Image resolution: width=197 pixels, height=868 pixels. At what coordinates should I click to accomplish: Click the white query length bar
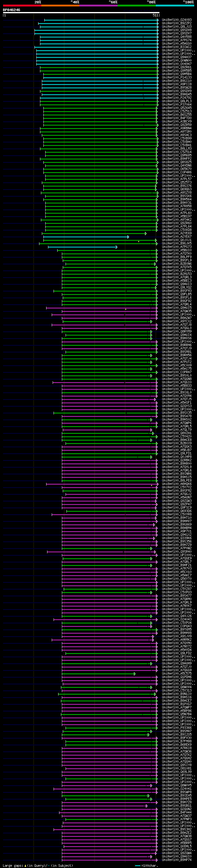tap(81, 13)
